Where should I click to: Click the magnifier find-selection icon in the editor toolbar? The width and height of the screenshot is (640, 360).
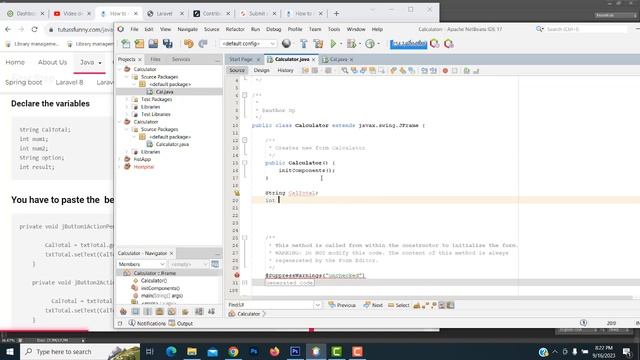[345, 71]
